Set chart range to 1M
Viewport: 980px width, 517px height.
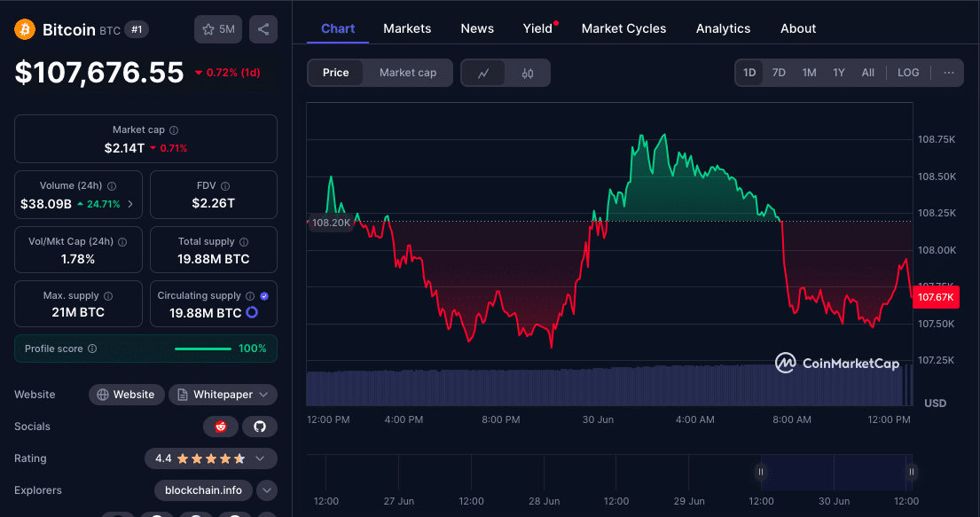pos(810,73)
